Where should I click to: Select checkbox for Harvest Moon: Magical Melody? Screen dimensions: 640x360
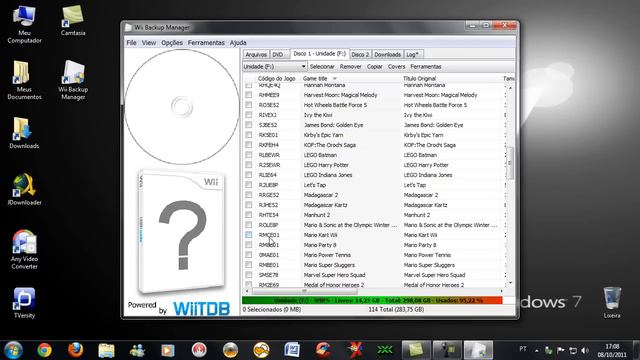click(x=249, y=95)
